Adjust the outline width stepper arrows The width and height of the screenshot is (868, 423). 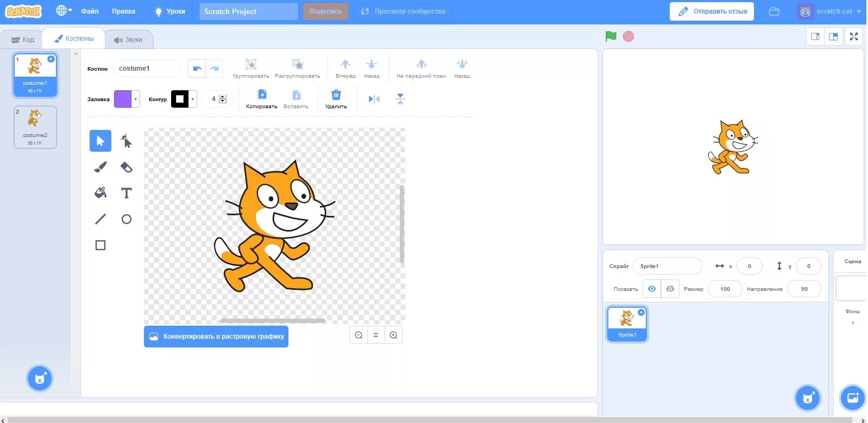click(223, 99)
